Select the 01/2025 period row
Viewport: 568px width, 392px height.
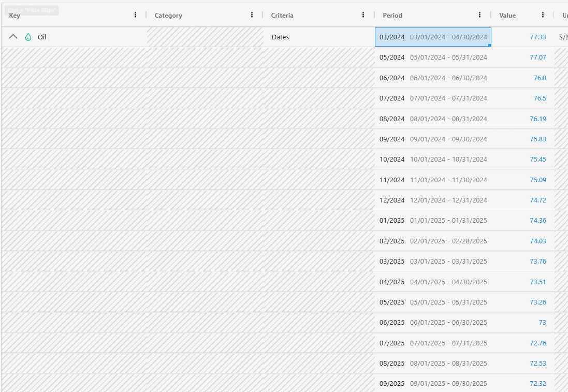[433, 221]
